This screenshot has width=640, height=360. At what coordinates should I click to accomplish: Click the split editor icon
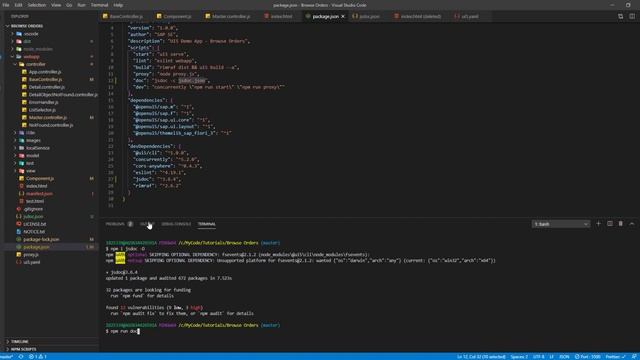tap(632, 16)
